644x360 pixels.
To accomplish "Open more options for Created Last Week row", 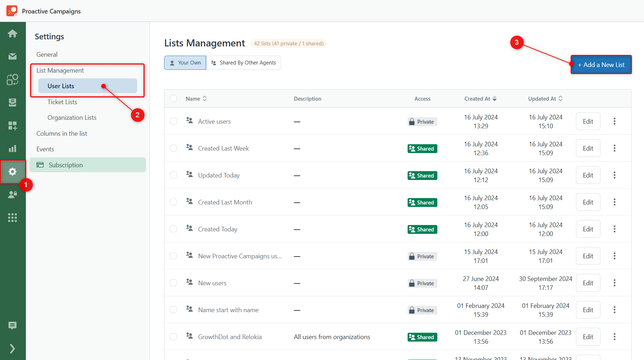I will 615,148.
